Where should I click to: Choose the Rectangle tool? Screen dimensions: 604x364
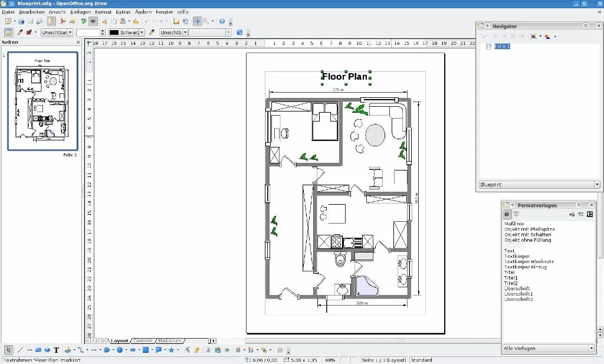(x=38, y=350)
